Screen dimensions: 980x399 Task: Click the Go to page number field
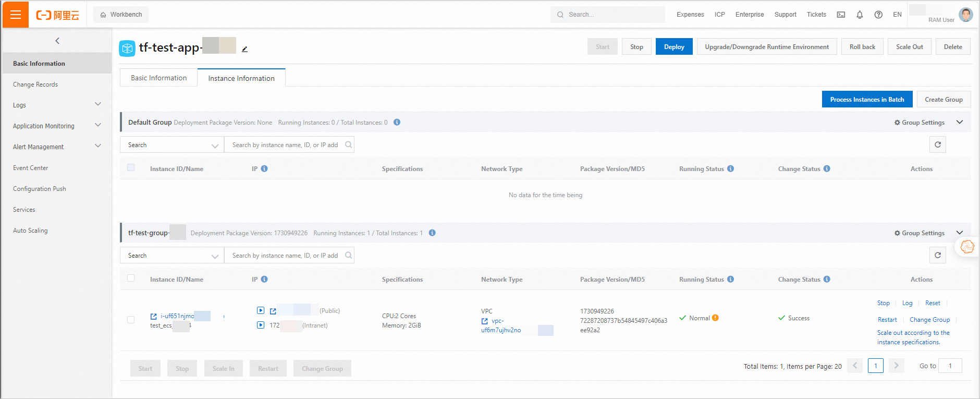[x=950, y=366]
